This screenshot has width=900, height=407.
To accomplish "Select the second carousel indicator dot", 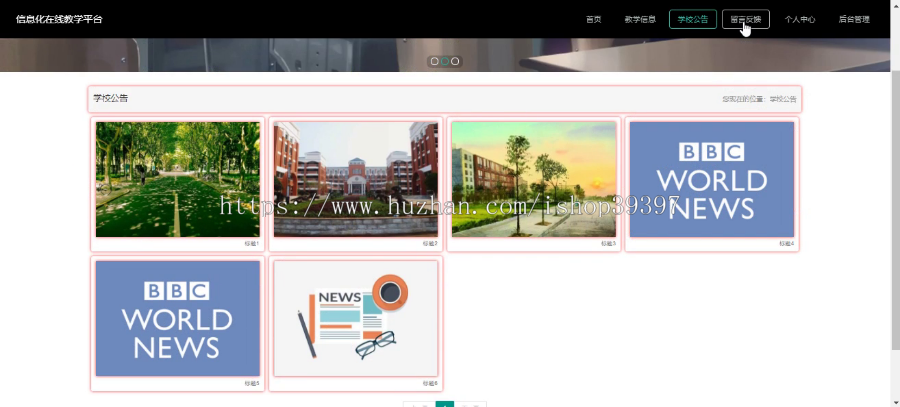I will pos(445,61).
